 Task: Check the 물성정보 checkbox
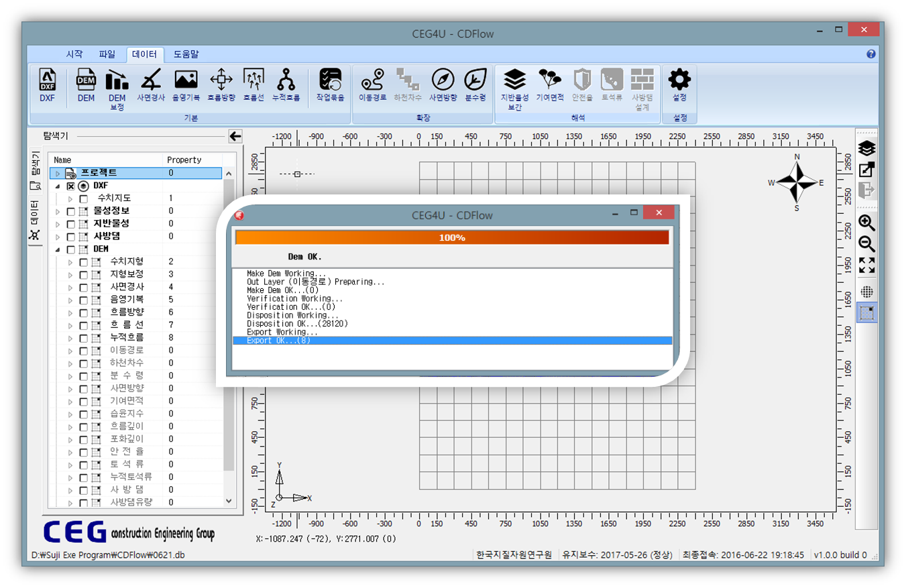(x=71, y=211)
